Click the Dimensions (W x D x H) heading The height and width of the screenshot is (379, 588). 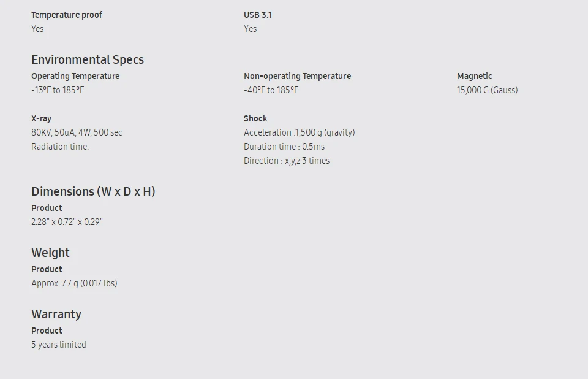tap(93, 191)
